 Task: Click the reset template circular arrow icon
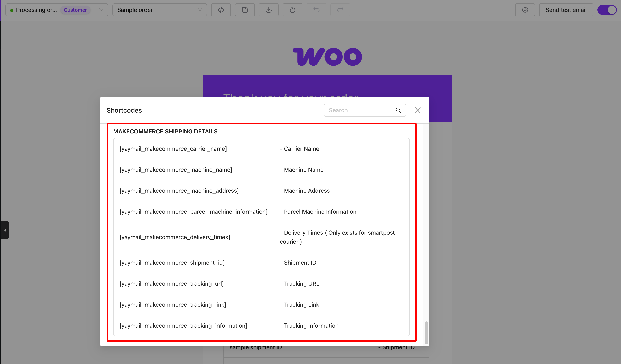292,10
